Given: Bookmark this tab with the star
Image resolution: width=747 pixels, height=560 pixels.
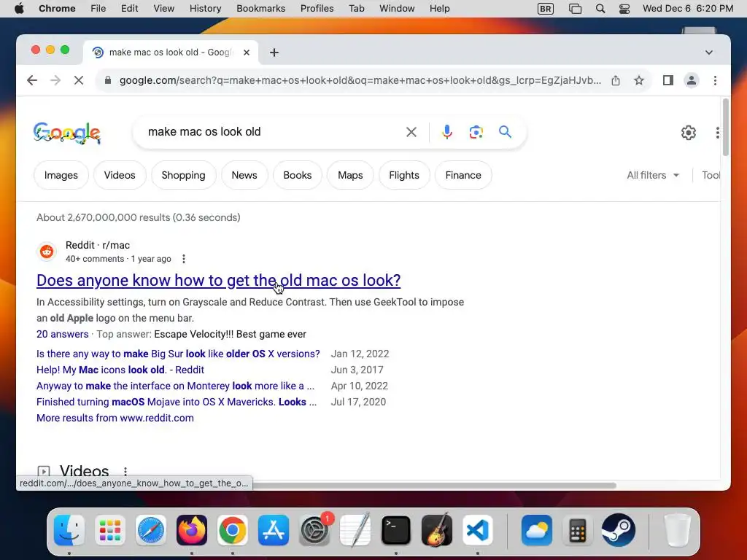Looking at the screenshot, I should 639,80.
